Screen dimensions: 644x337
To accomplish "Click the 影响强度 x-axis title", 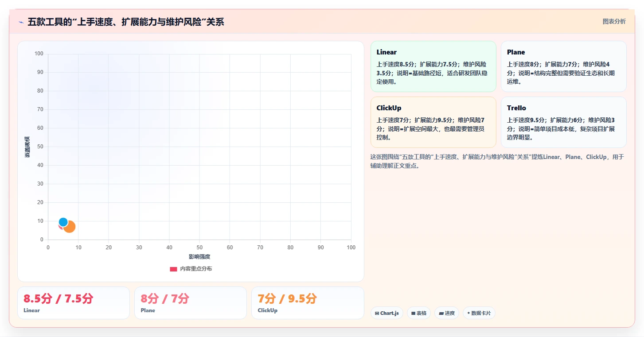I will (x=199, y=257).
